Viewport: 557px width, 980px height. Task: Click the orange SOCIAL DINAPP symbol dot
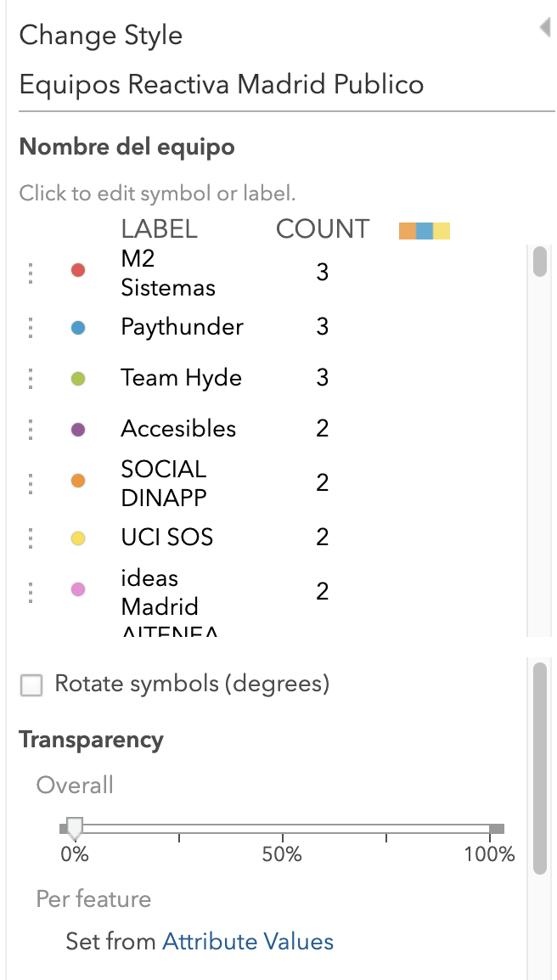pyautogui.click(x=78, y=482)
